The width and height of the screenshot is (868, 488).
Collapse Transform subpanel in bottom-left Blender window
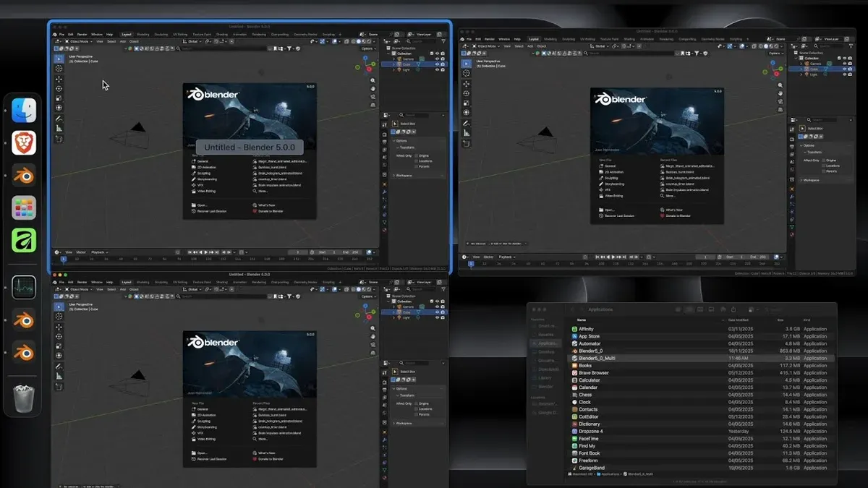406,394
